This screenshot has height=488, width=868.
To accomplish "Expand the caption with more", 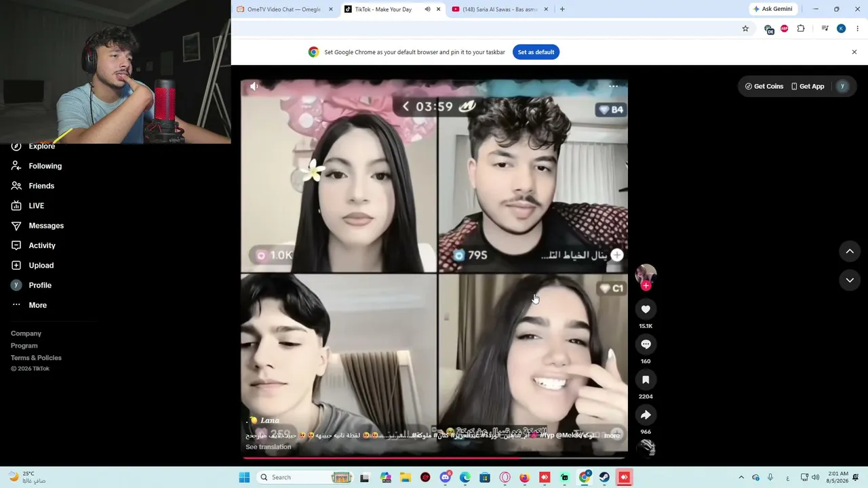I will pos(612,435).
